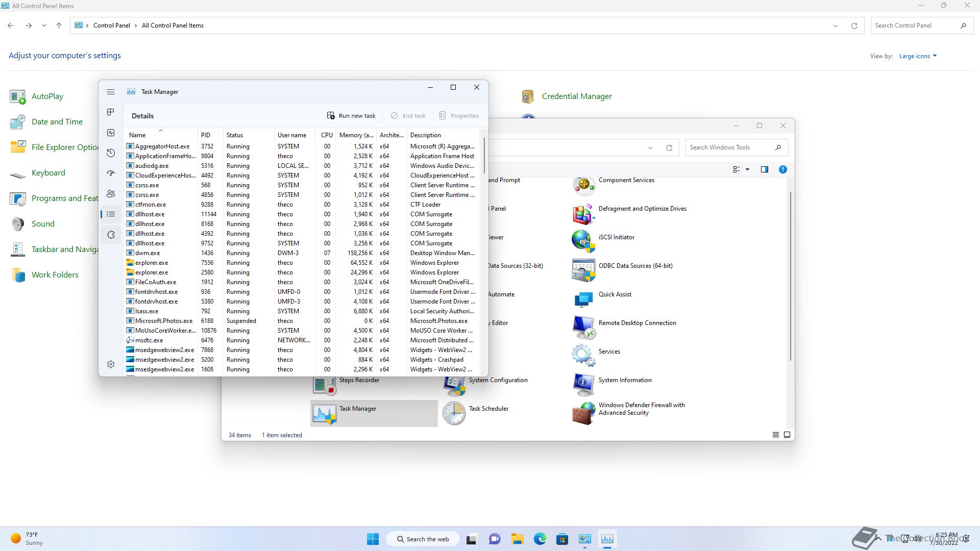Select audiodg.exe process row
The image size is (980, 551).
coord(302,166)
